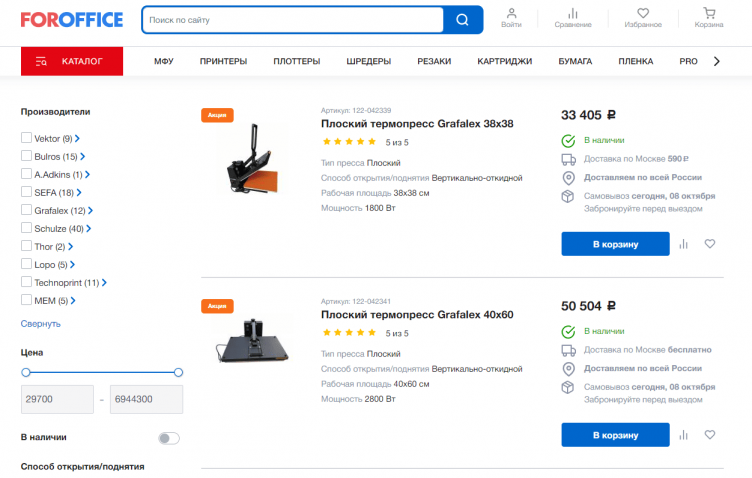Tick the Grafalex manufacturer filter

click(27, 211)
